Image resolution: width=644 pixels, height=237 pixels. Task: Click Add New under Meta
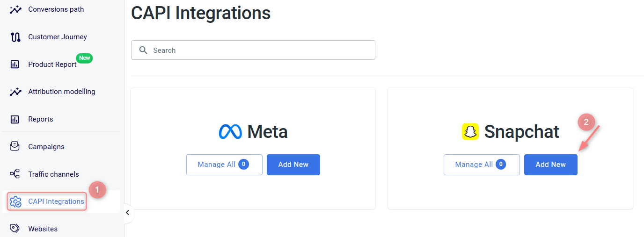point(293,165)
